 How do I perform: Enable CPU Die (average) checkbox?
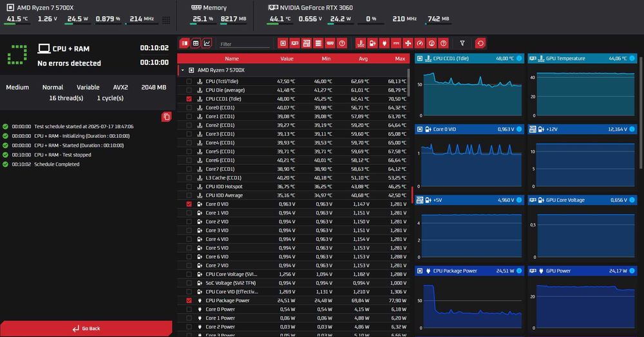[x=189, y=90]
